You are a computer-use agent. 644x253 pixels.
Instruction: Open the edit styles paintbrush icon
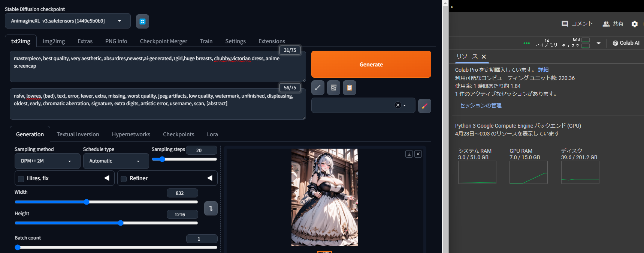424,106
